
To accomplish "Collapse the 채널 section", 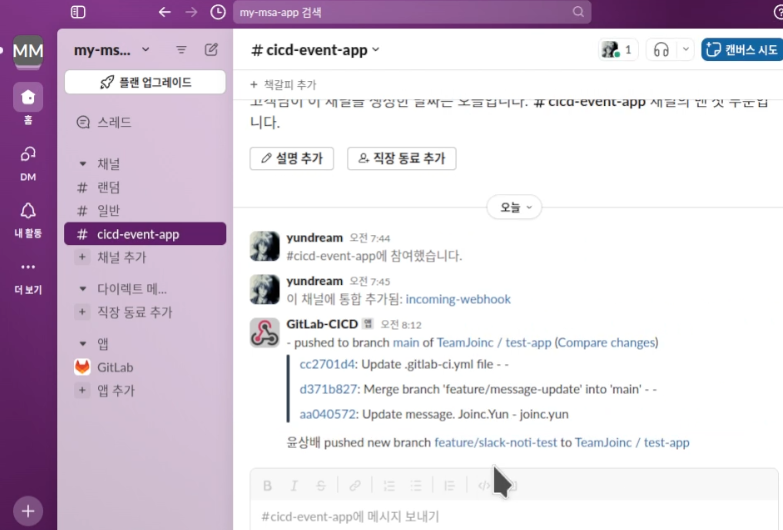I will pos(83,164).
